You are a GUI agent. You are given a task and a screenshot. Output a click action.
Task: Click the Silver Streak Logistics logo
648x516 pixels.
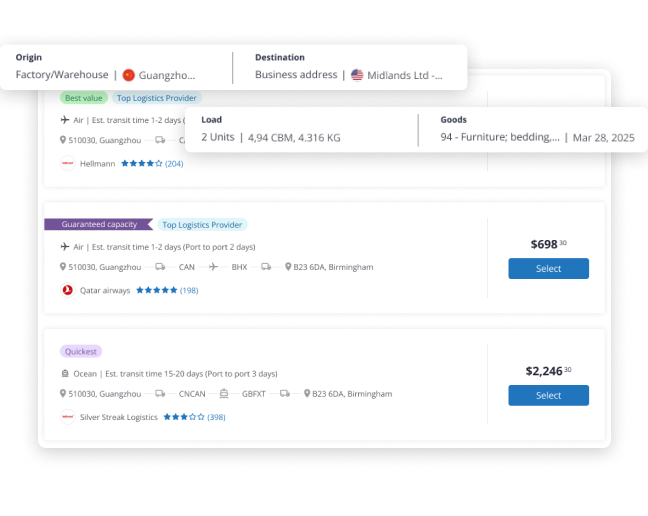pos(68,416)
